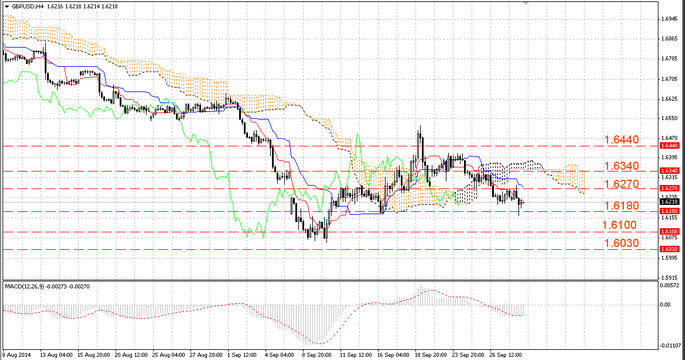Select the large orange 1.6440 level label
Screen dimensions: 685x360
coord(621,139)
